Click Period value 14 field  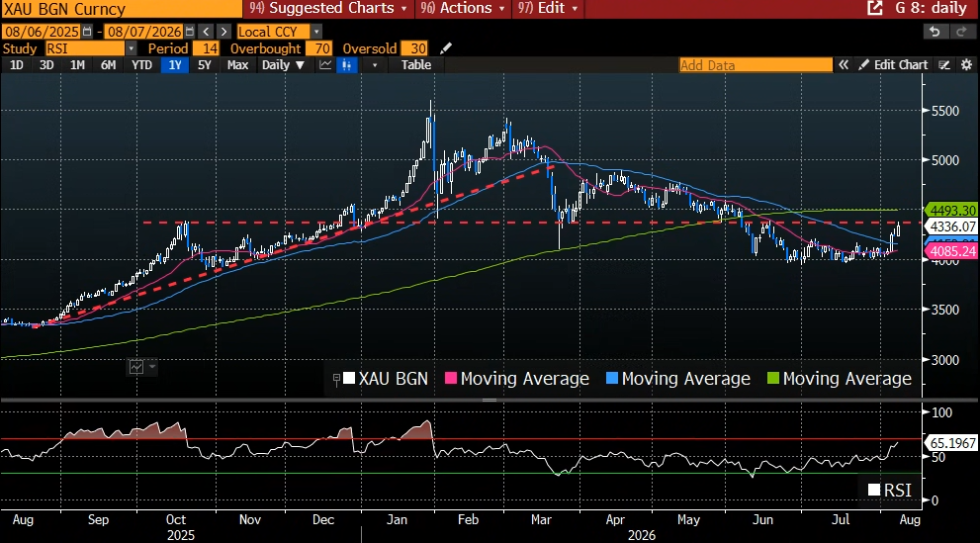pyautogui.click(x=206, y=48)
